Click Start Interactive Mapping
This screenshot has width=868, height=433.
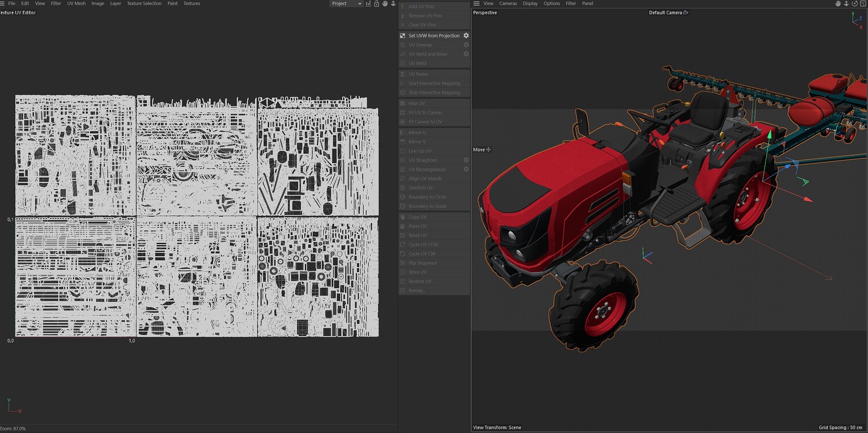(x=434, y=83)
